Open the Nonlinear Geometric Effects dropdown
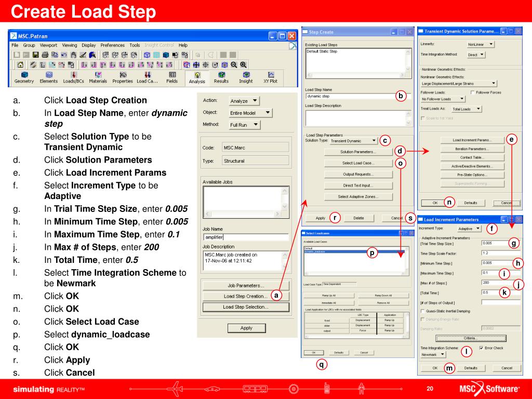 coord(459,84)
